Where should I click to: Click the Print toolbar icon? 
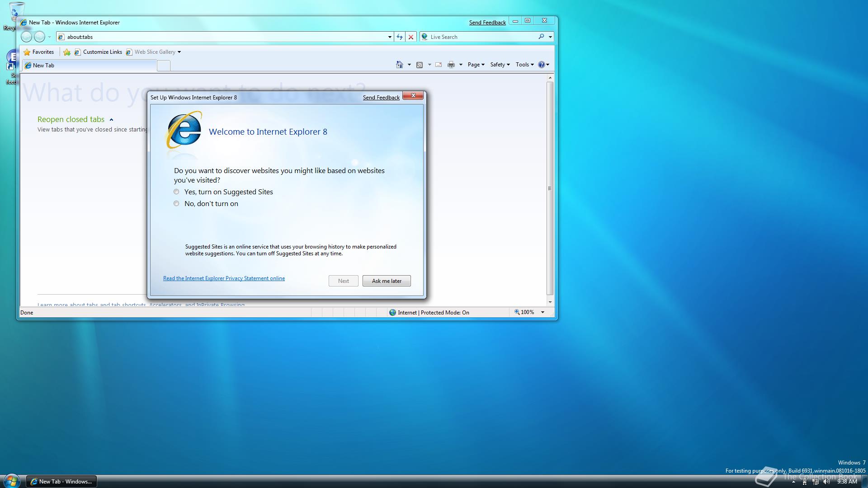pos(451,65)
